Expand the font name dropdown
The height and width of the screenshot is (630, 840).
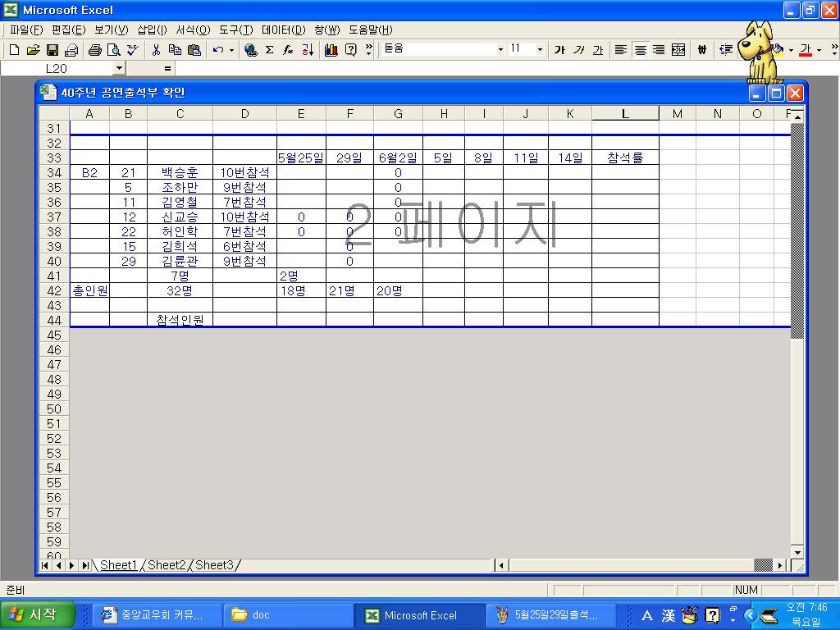[x=500, y=50]
